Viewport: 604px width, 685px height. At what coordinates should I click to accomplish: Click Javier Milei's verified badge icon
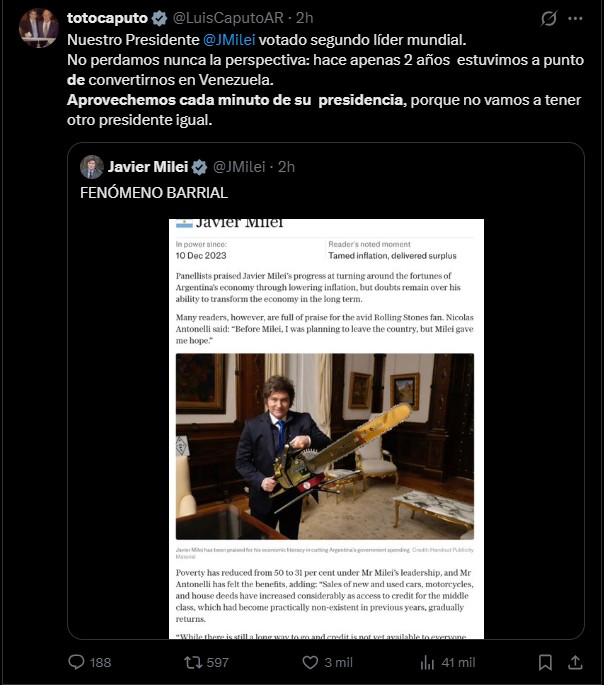pos(200,167)
